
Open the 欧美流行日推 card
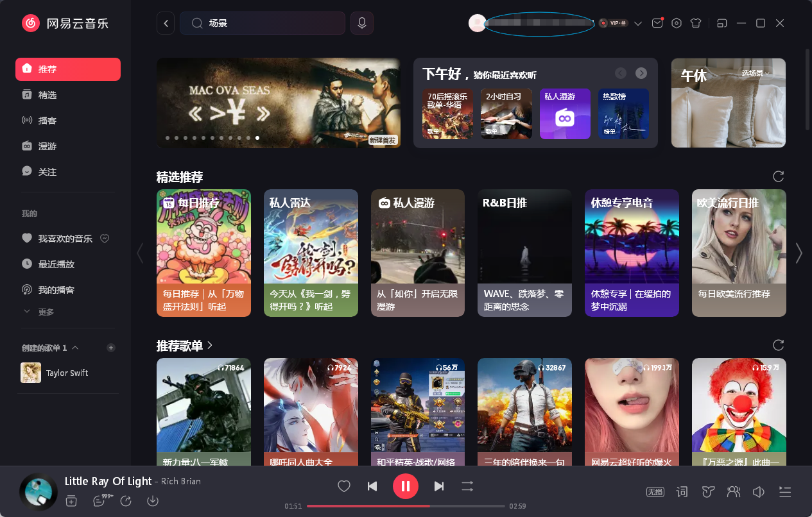click(739, 253)
